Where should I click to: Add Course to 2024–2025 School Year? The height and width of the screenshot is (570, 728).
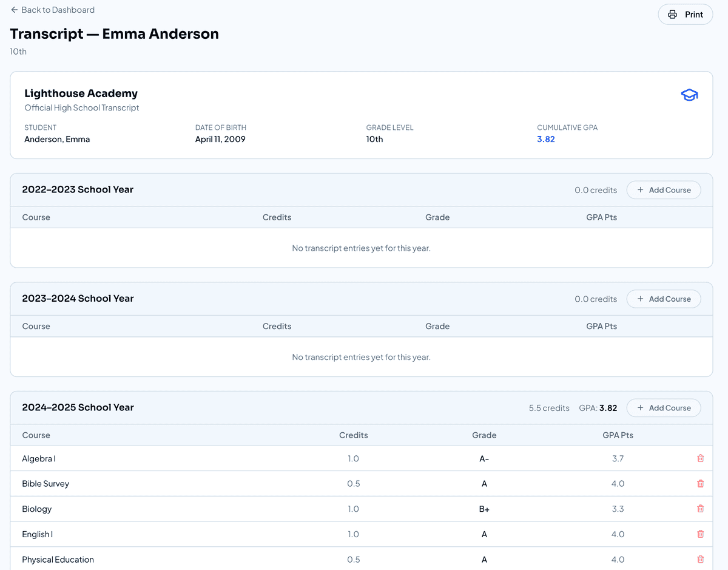(x=663, y=408)
